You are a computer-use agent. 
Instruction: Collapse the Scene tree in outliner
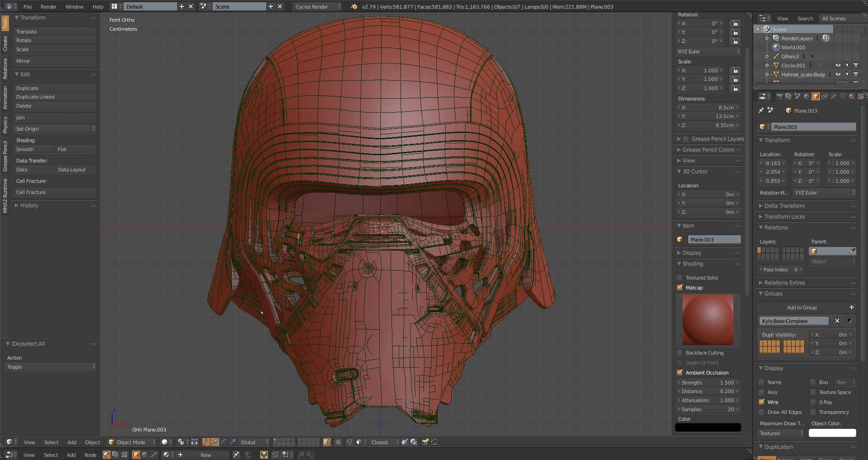click(x=758, y=29)
